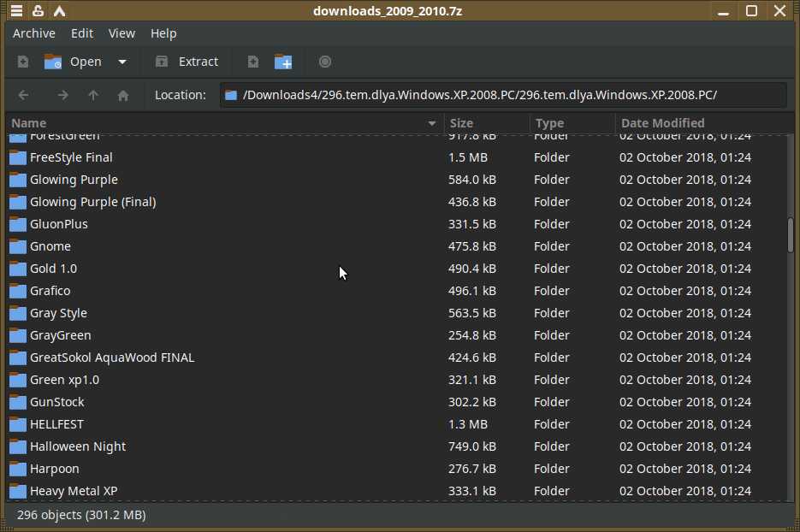Select the Glowing Purple (Final) folder icon
The height and width of the screenshot is (532, 800).
click(18, 202)
